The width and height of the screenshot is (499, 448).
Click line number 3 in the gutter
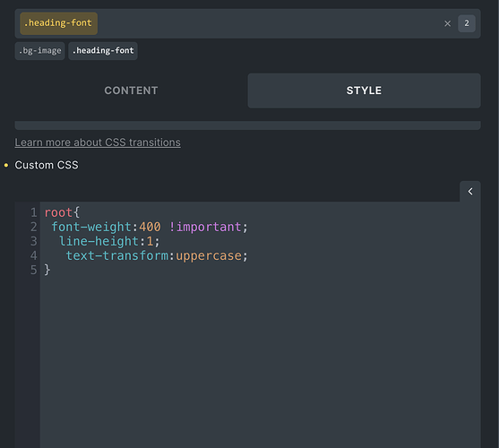pyautogui.click(x=33, y=241)
